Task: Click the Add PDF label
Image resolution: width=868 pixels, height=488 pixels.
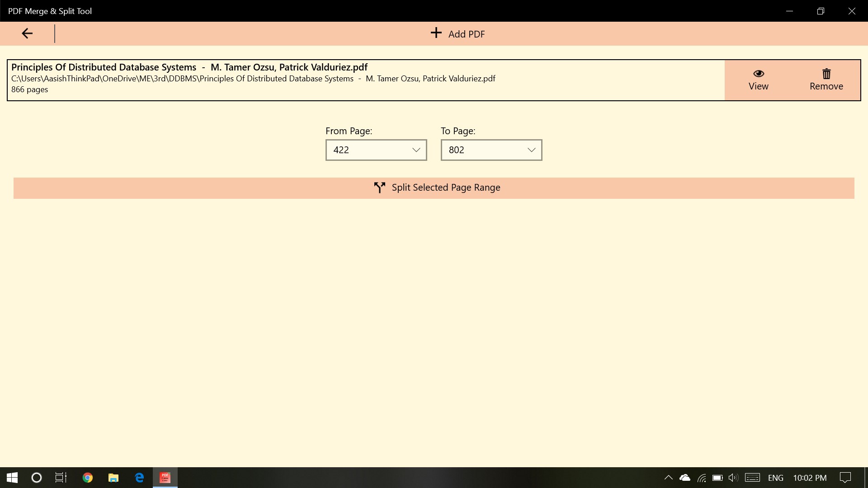Action: coord(466,34)
